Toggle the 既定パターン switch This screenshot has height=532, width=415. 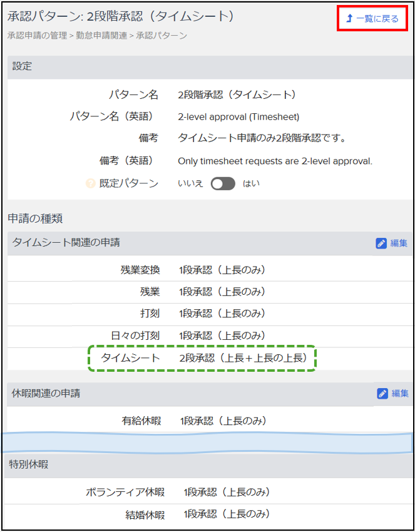coord(223,184)
